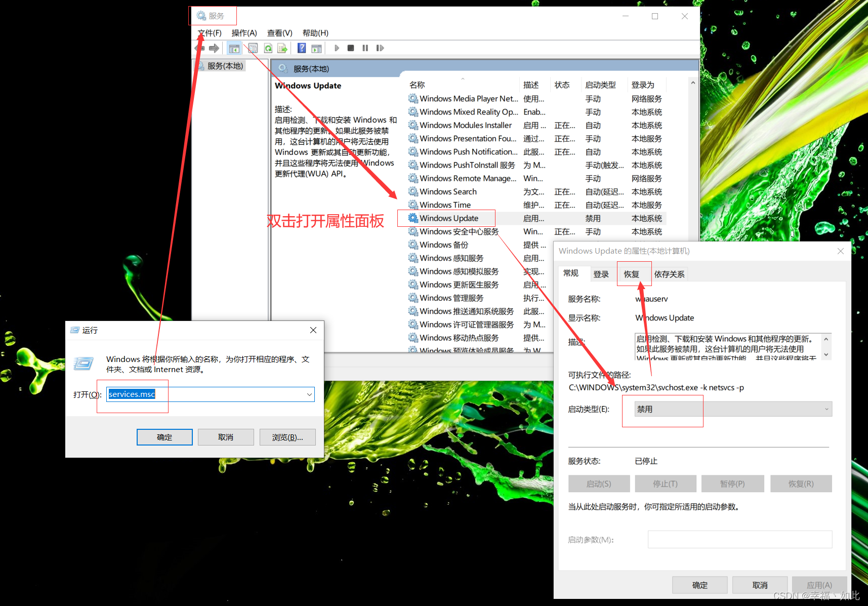868x606 pixels.
Task: Click 确定 in the Run dialog
Action: (x=164, y=437)
